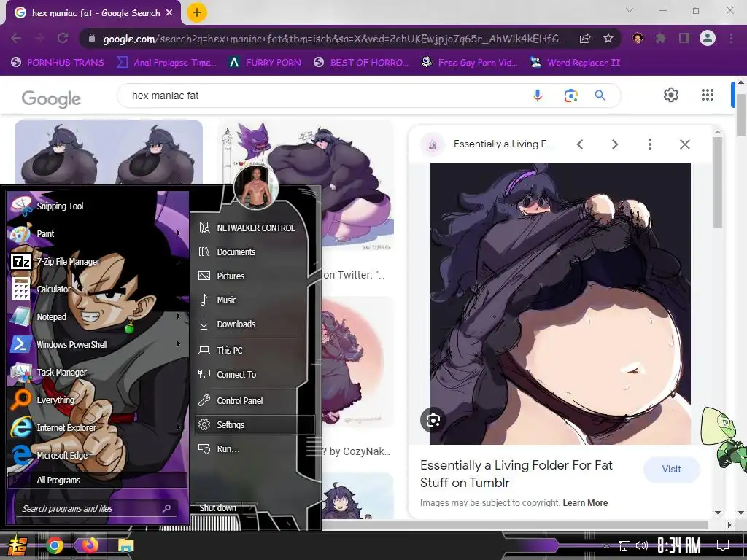Open NETWALKER CONTROL user folder
The image size is (747, 560).
click(x=255, y=228)
